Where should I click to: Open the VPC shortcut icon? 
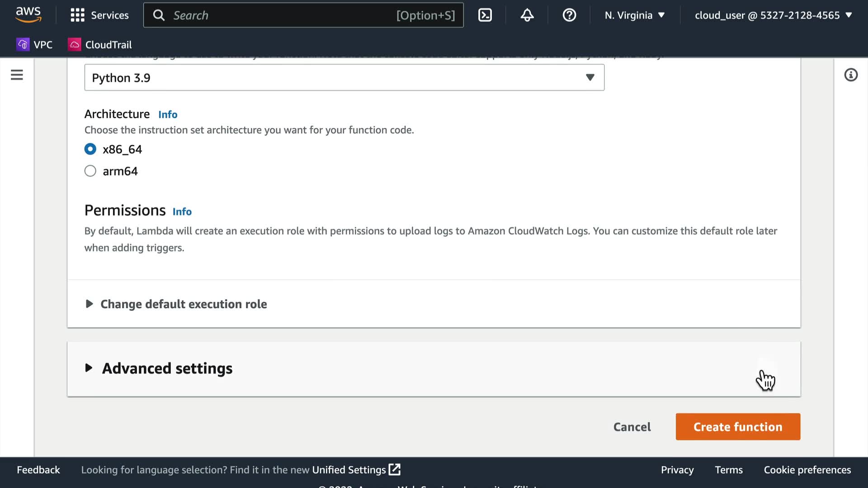(x=23, y=44)
